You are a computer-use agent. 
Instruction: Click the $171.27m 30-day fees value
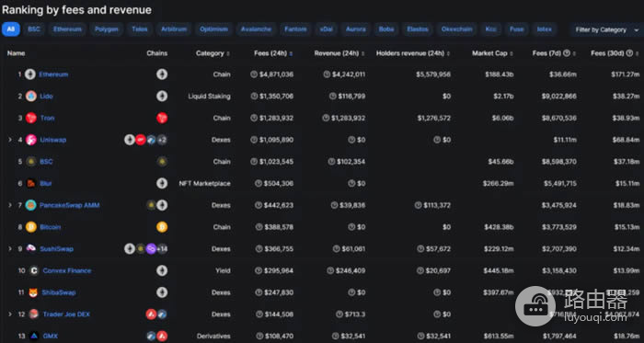tap(625, 74)
